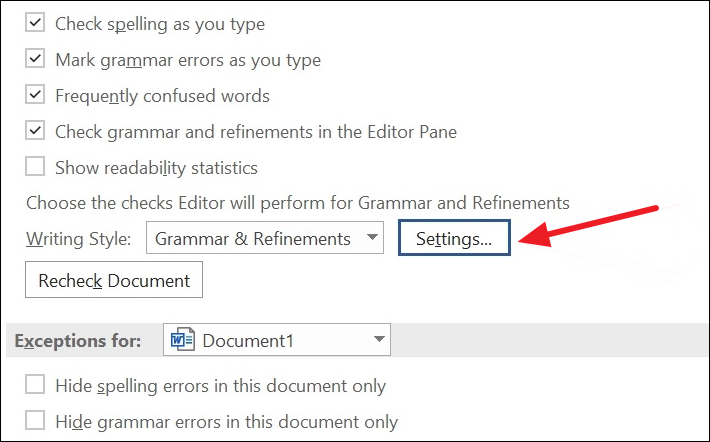The height and width of the screenshot is (442, 710).
Task: Select the Word document icon beside Document1
Action: point(182,339)
